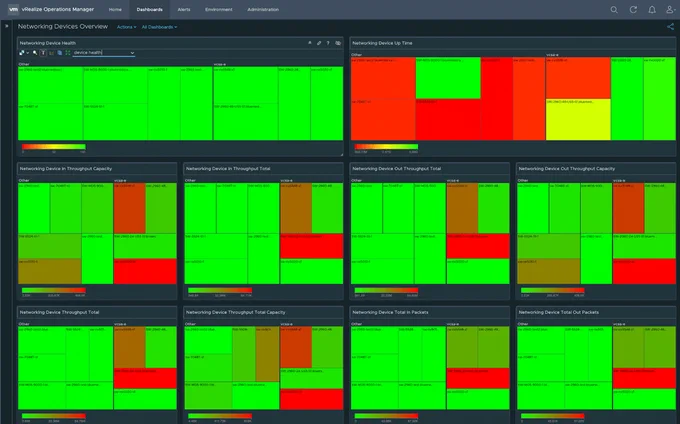Open the Alerts menu
The width and height of the screenshot is (680, 424).
[184, 10]
